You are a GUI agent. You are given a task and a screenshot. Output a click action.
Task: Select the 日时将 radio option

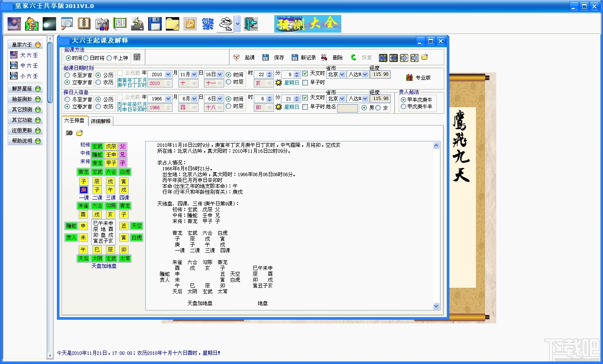94,58
